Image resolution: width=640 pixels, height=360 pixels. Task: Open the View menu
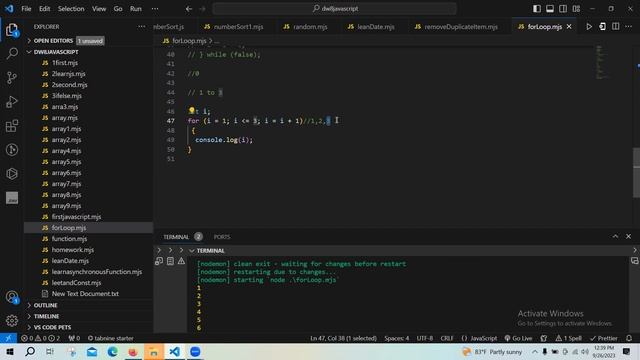[x=99, y=9]
